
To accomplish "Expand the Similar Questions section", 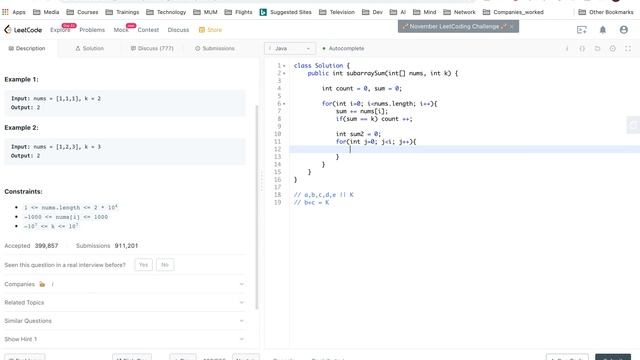I will [125, 321].
